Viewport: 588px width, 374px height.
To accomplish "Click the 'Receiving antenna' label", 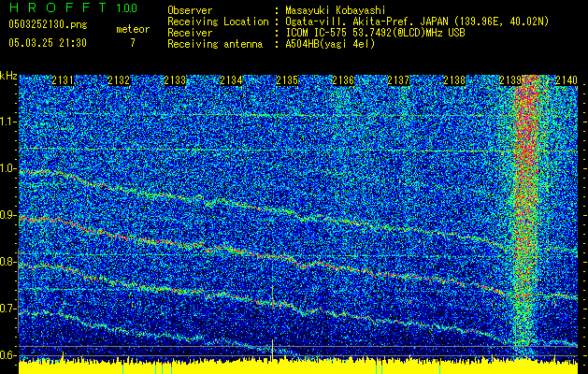I will 215,44.
